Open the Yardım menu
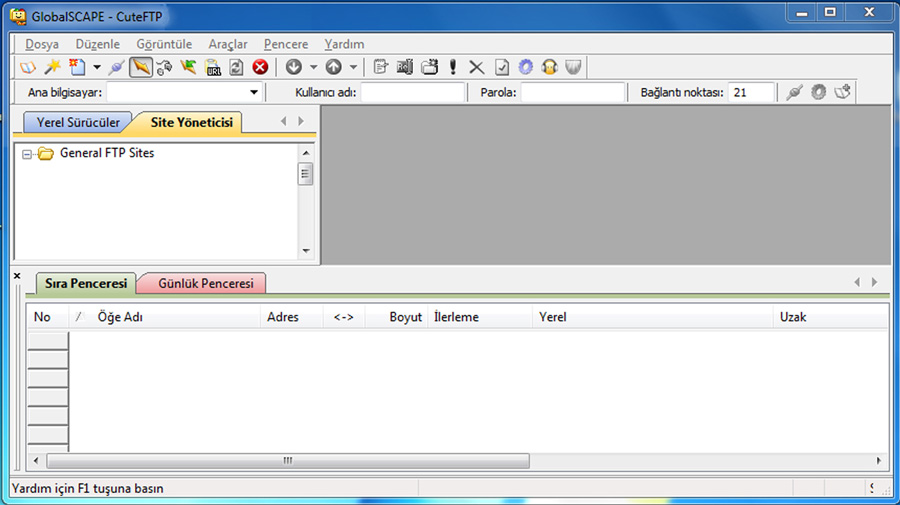Viewport: 900px width, 505px height. point(344,44)
